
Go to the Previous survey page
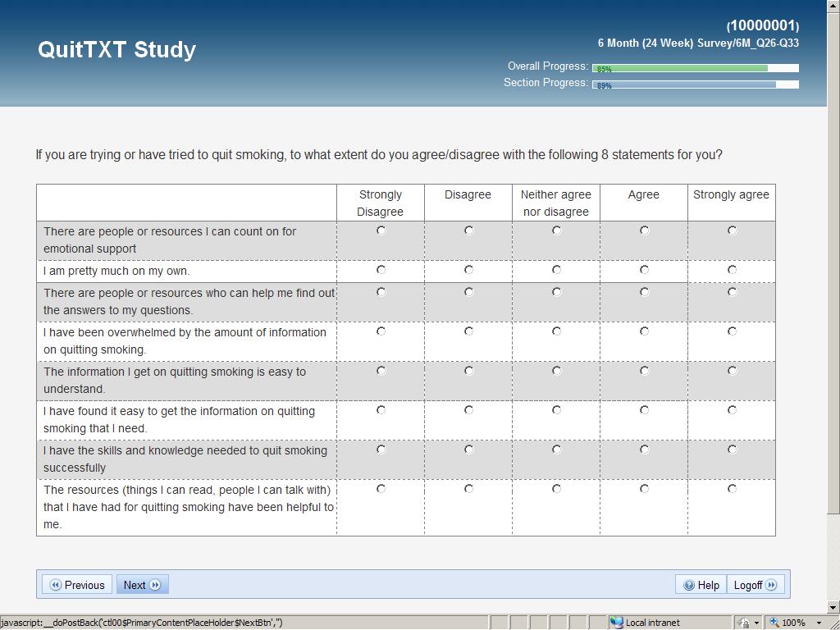pos(76,584)
